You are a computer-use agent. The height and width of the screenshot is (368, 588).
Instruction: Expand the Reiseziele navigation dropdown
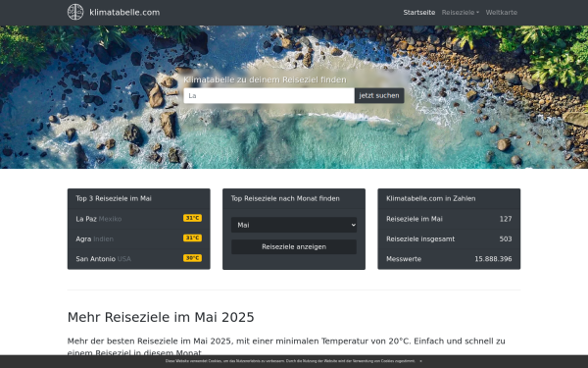[461, 13]
